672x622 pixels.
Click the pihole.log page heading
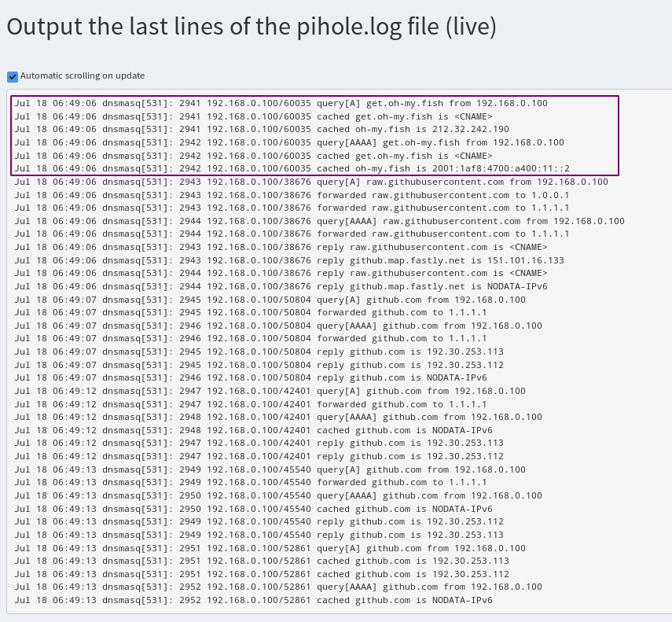click(x=252, y=26)
